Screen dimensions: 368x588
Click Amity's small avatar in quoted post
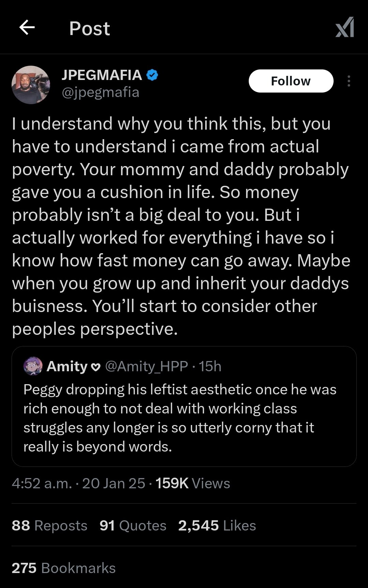pyautogui.click(x=33, y=366)
